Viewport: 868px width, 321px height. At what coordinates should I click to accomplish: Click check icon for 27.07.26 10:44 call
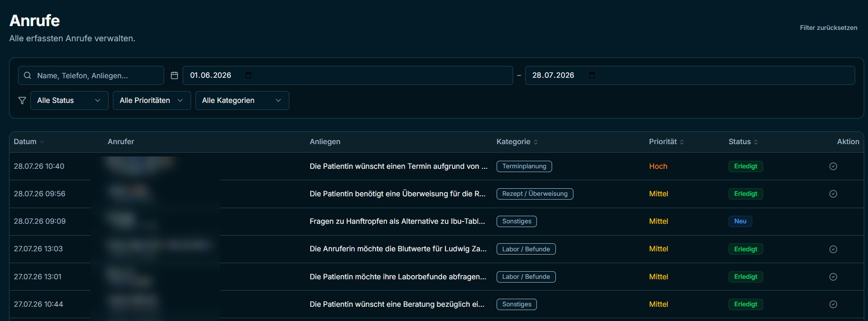(833, 304)
